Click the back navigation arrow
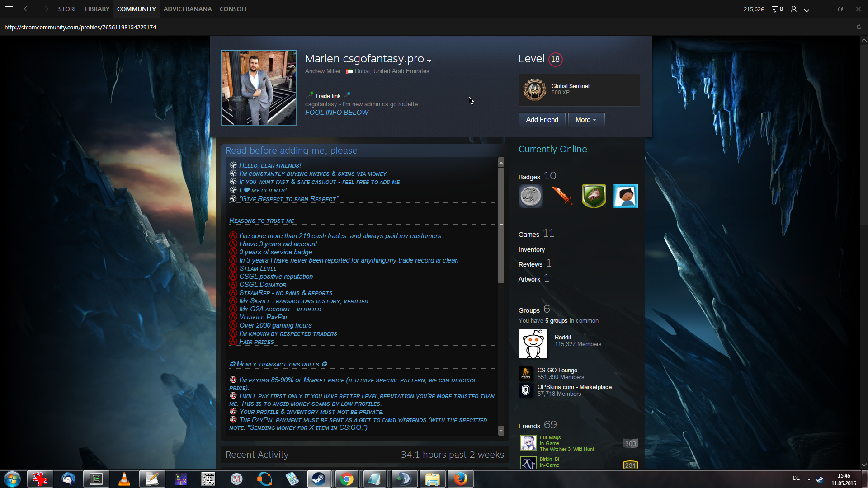The image size is (868, 488). [x=27, y=9]
